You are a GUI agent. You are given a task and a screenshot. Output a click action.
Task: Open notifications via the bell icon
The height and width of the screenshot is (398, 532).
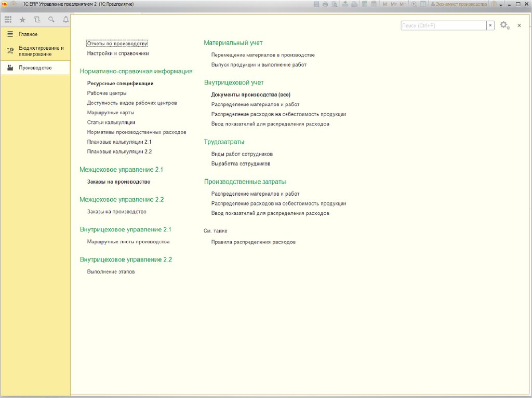pos(65,20)
